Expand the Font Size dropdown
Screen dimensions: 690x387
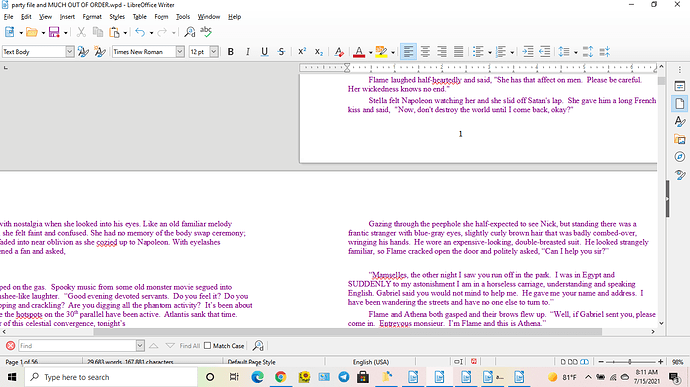[214, 52]
